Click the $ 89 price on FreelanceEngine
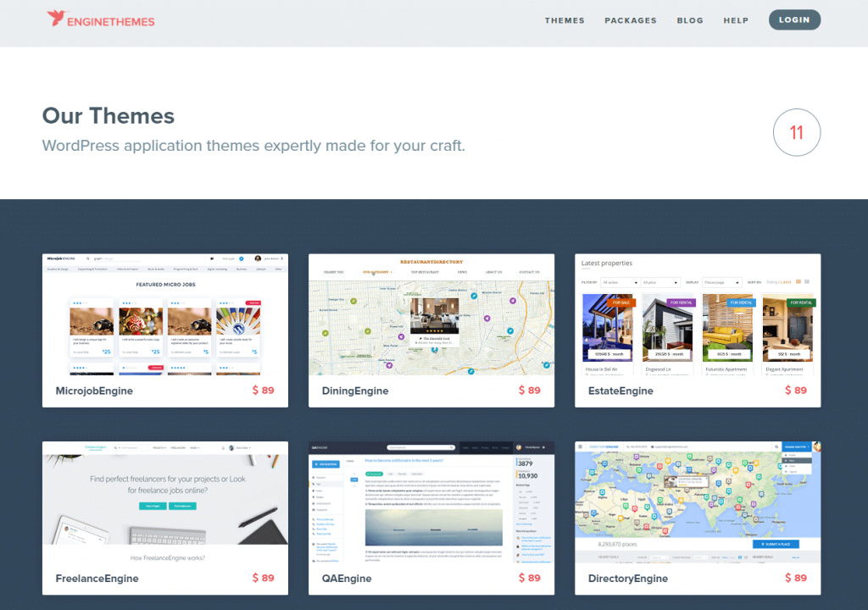The height and width of the screenshot is (610, 868). pyautogui.click(x=264, y=578)
